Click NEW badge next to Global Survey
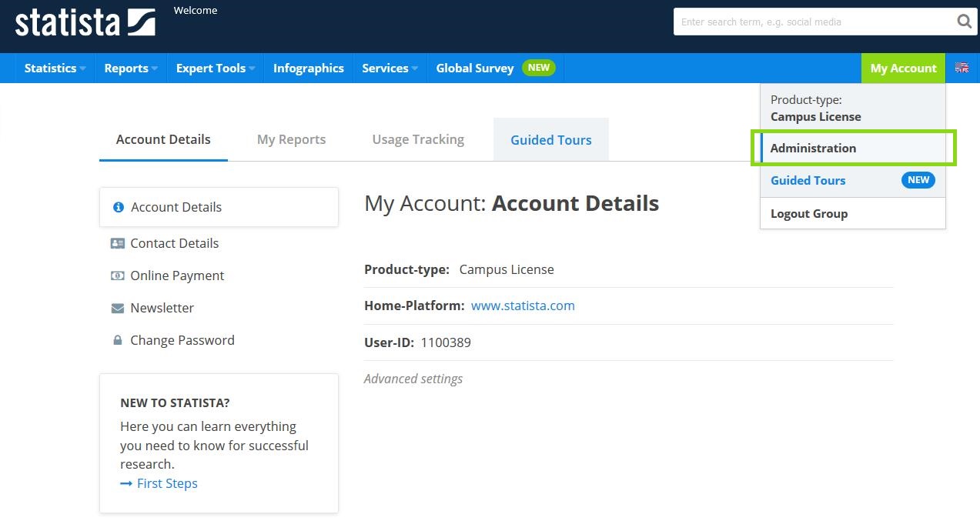Viewport: 980px width, 521px height. pyautogui.click(x=539, y=68)
